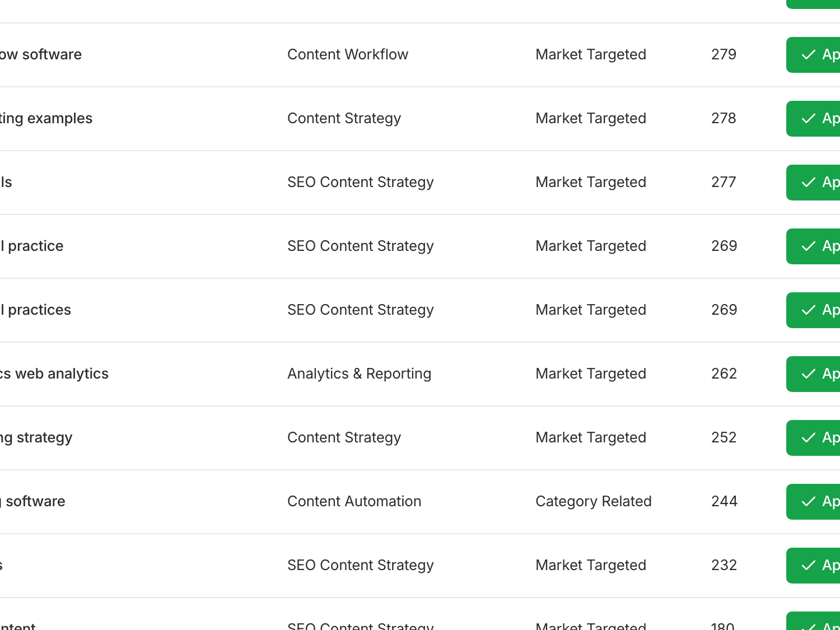Screen dimensions: 840x630
Task: Select the keyword ending in 'ng strategy'
Action: click(36, 437)
